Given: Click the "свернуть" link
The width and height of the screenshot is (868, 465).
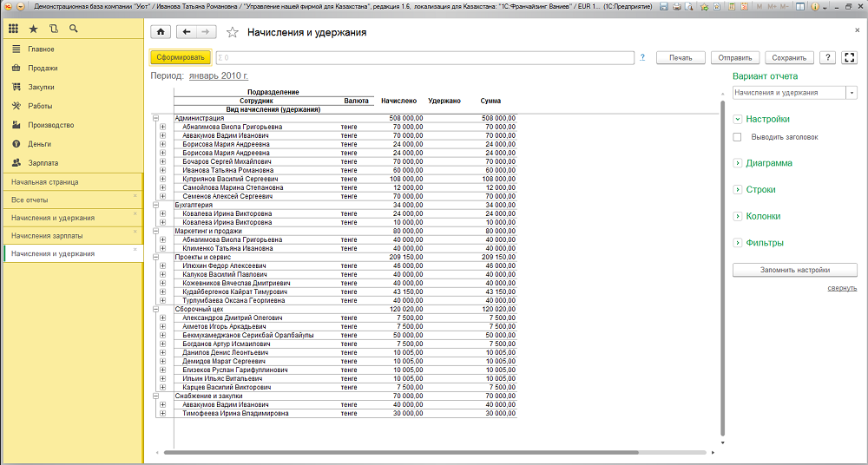Looking at the screenshot, I should (x=841, y=288).
